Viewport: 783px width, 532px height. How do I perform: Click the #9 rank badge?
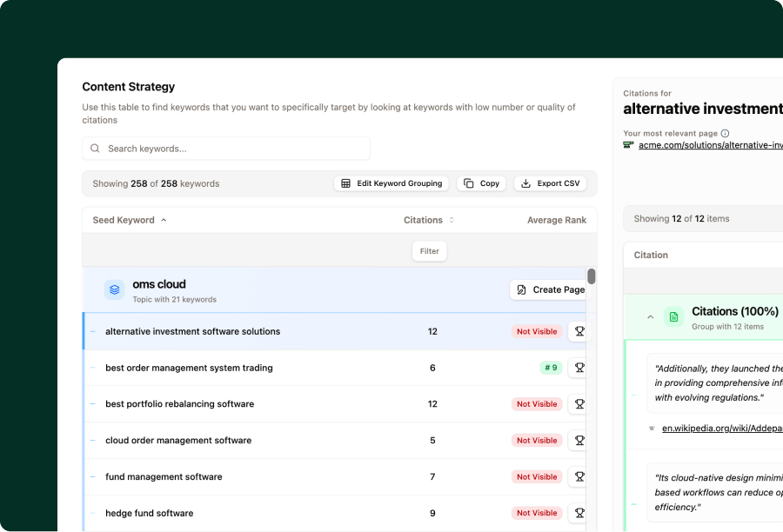(551, 368)
